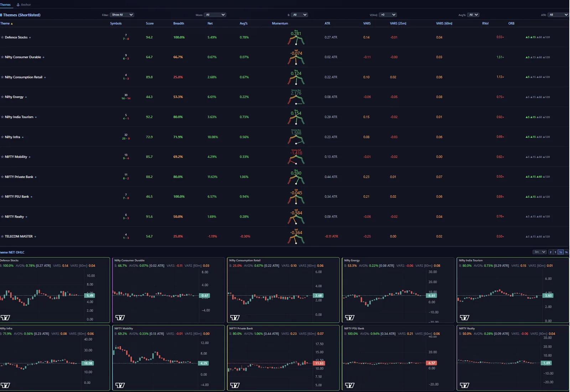Image resolution: width=570 pixels, height=392 pixels.
Task: Open the 3m chart interval dropdown
Action: click(539, 252)
